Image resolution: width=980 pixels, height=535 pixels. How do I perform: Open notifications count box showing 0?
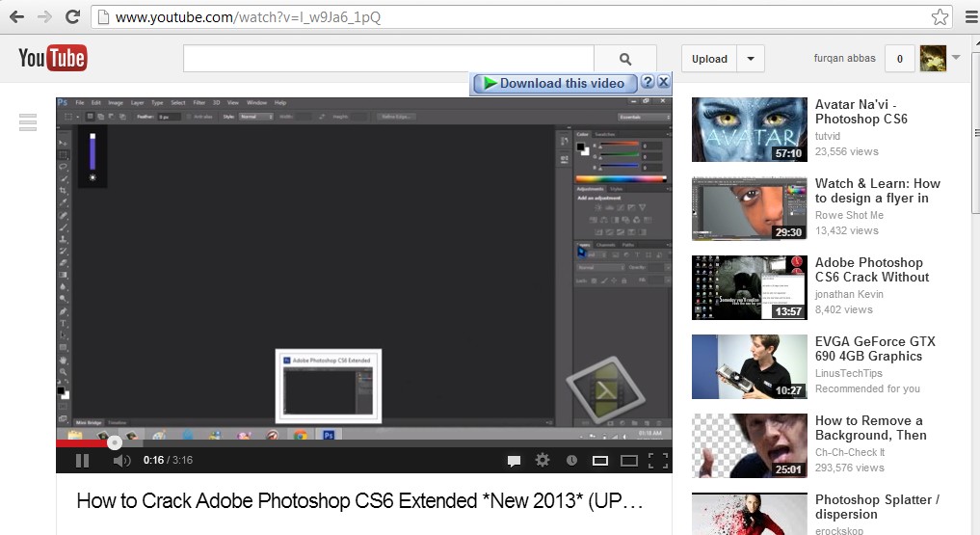(900, 59)
